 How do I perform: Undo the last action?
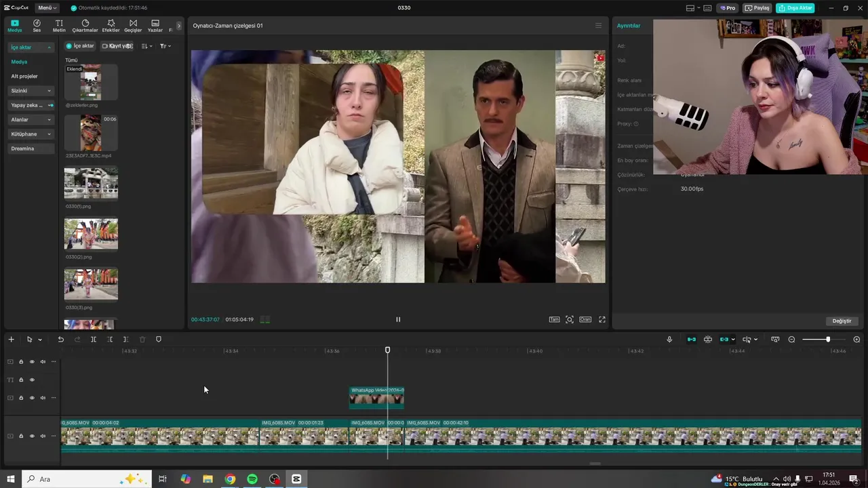point(60,339)
